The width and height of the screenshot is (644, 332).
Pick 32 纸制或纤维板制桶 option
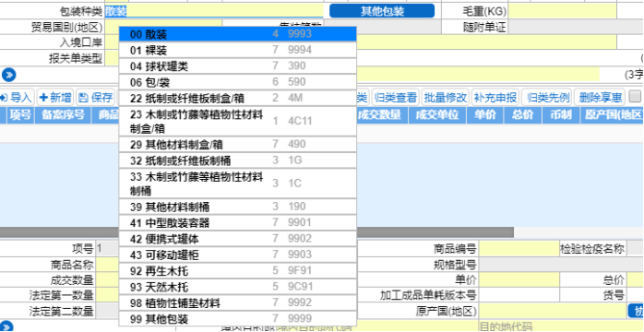[237, 160]
